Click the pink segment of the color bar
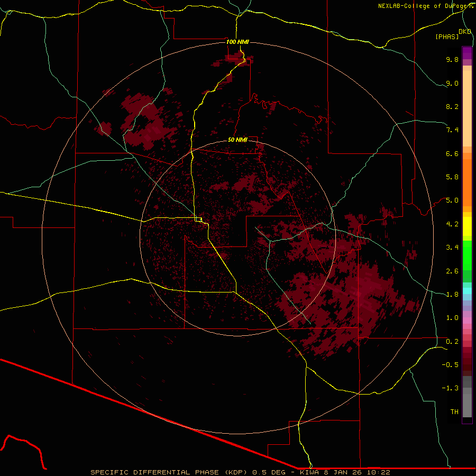 click(467, 321)
